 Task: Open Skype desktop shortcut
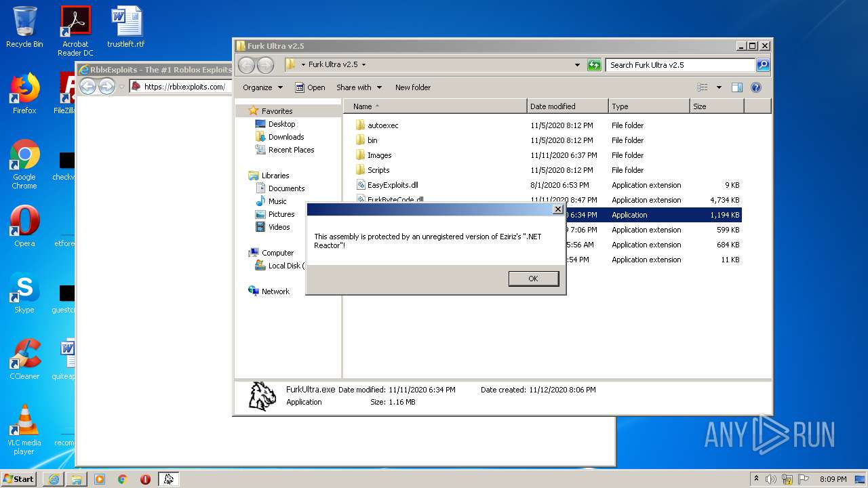(24, 293)
